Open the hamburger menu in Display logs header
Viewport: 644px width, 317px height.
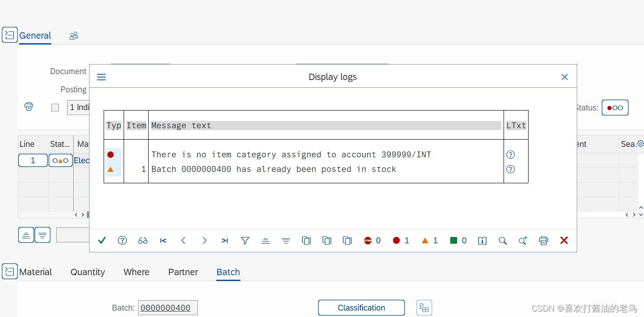[101, 76]
